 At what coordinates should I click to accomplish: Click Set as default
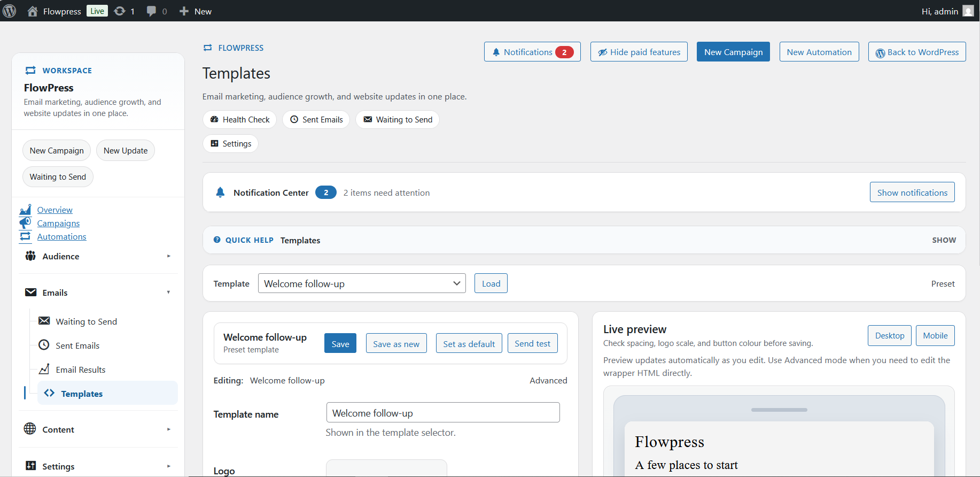[x=469, y=343]
